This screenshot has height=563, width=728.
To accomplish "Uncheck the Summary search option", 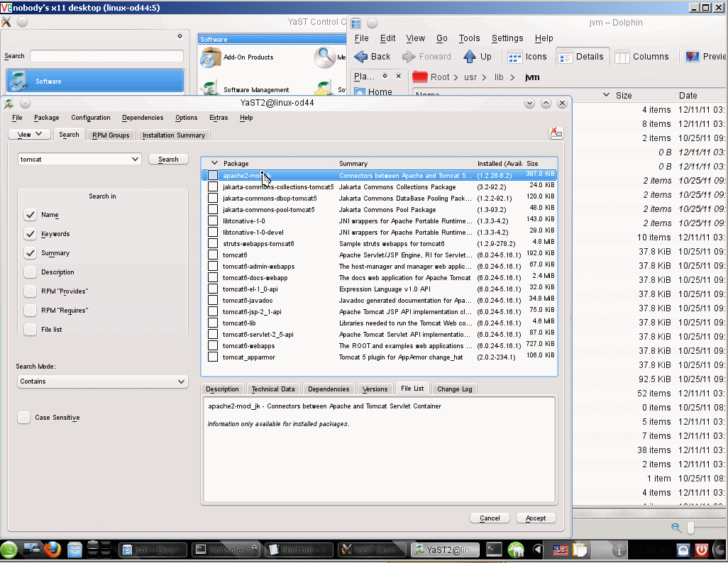I will tap(31, 253).
